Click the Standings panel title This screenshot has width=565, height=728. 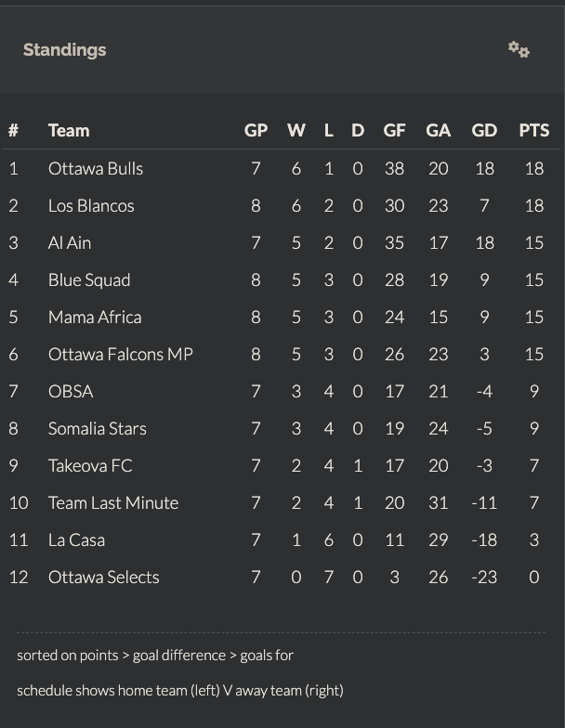click(x=65, y=50)
